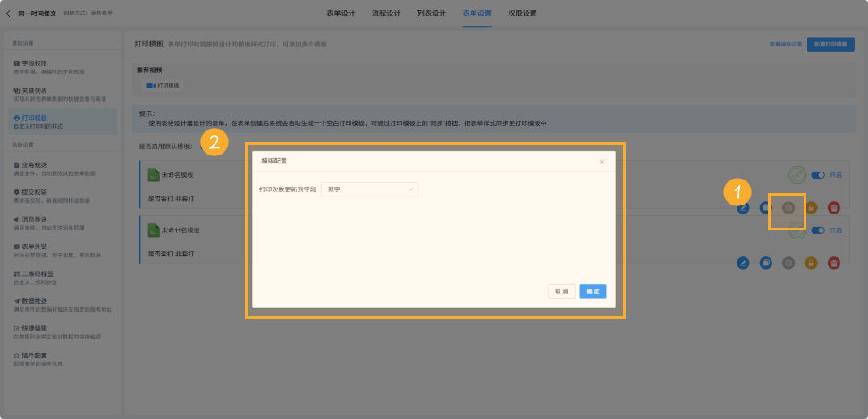Screen dimensions: 868x419
Task: Delete the 未命名11名模板 template
Action: coord(834,263)
